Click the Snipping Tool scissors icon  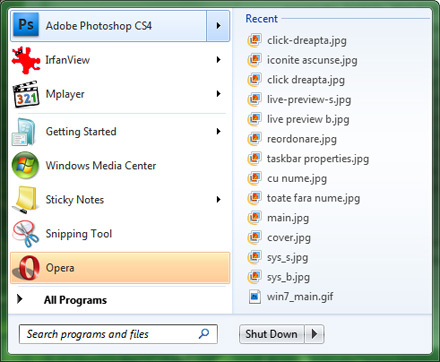coord(26,234)
